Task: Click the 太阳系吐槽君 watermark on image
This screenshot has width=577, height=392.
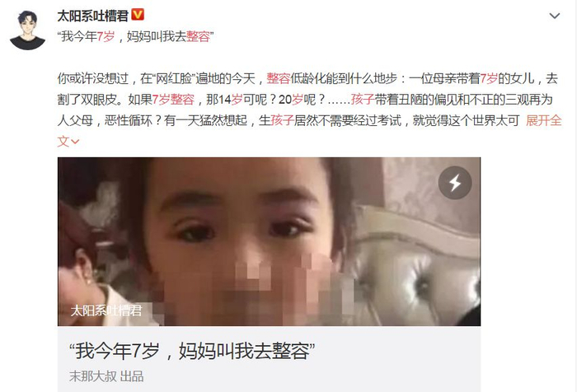Action: tap(106, 310)
